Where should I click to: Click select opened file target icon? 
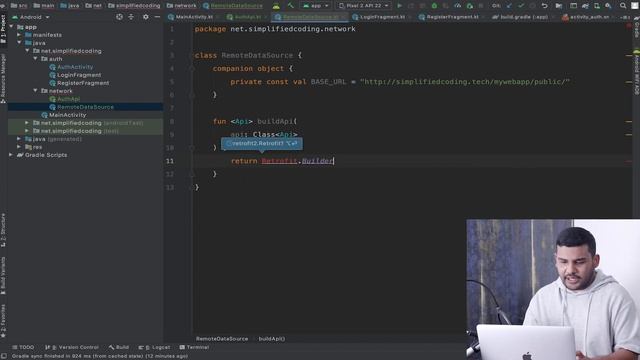click(119, 17)
